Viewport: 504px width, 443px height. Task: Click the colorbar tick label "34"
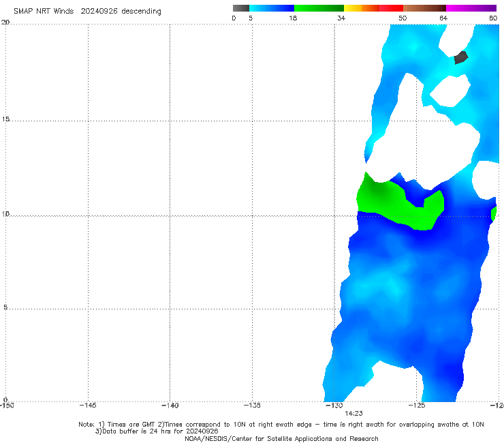tap(341, 18)
